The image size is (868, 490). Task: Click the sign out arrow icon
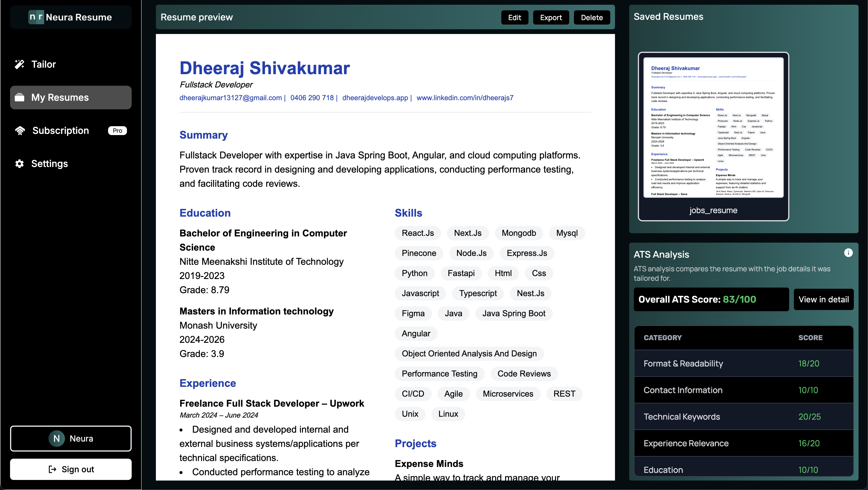click(53, 469)
